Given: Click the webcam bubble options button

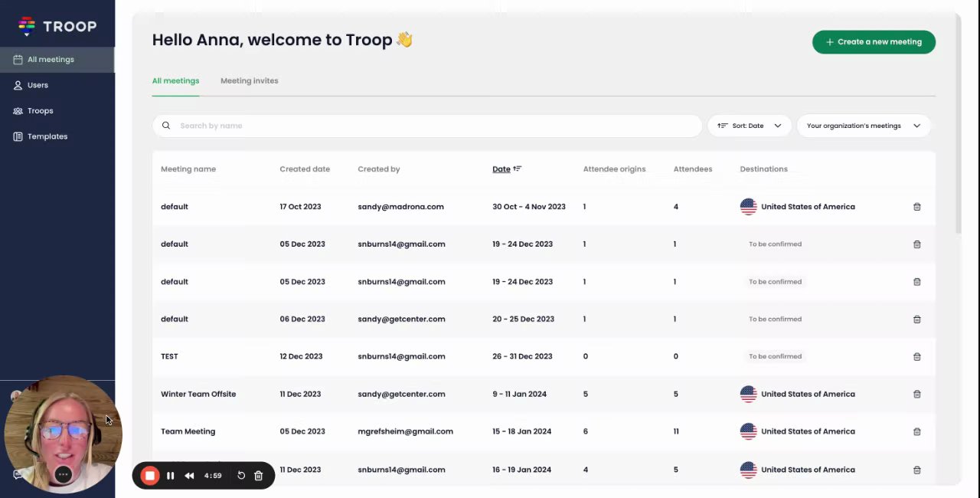Looking at the screenshot, I should 64,475.
